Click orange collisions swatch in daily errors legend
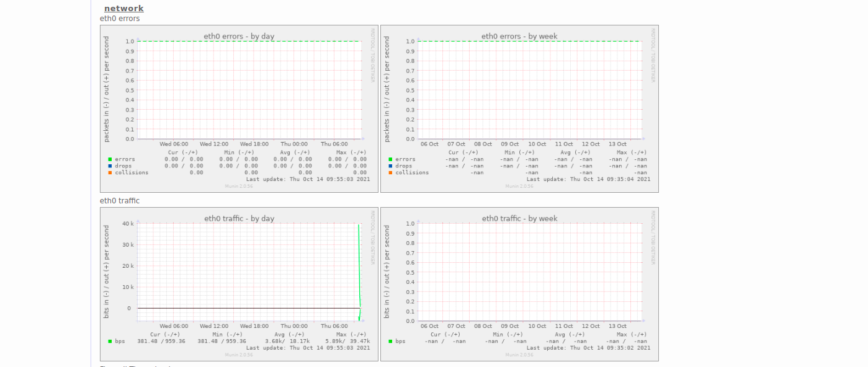Screen dimensions: 868x367 (x=110, y=172)
